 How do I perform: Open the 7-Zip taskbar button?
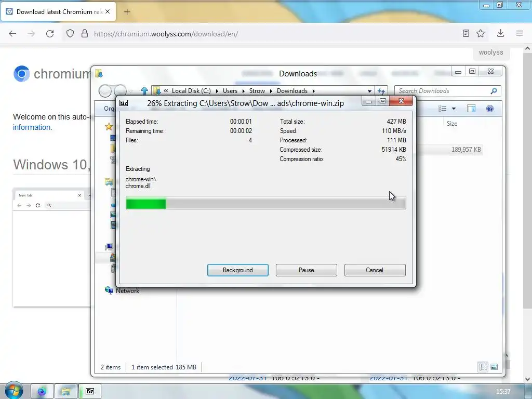tap(90, 392)
